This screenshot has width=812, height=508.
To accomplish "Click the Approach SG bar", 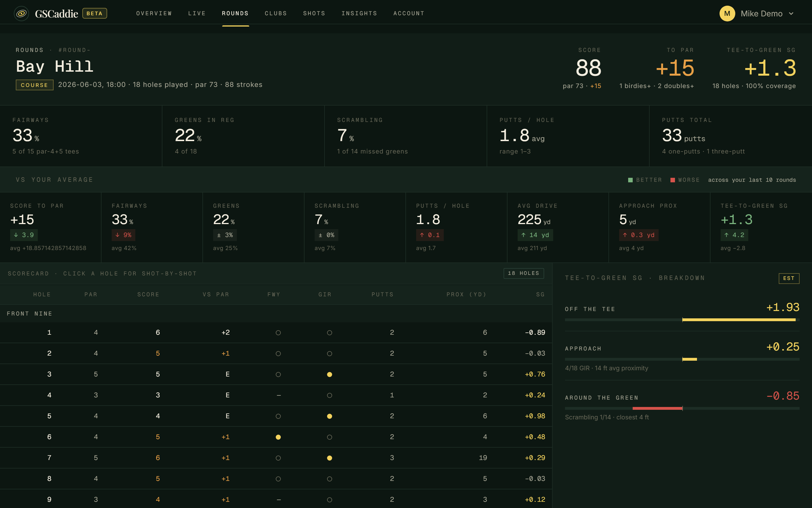I will 682,360.
